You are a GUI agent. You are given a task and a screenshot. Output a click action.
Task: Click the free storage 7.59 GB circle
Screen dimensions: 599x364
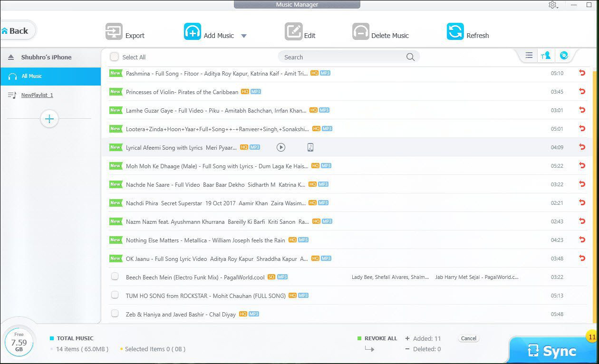click(x=19, y=342)
